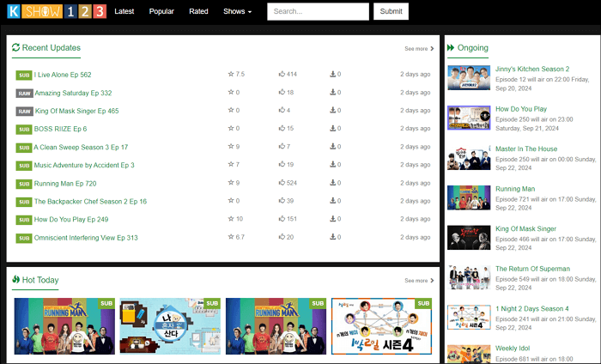The width and height of the screenshot is (601, 364).
Task: Open How Do You Play Ep 249 link
Action: pyautogui.click(x=71, y=220)
